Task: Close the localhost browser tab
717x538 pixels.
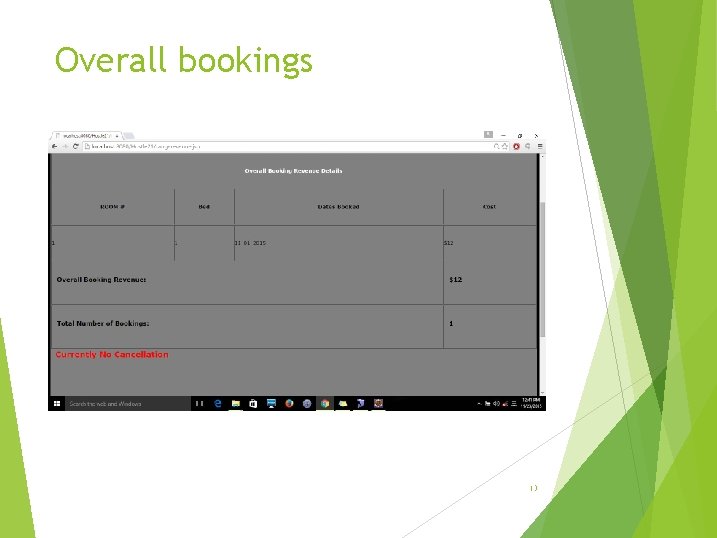Action: coord(117,136)
